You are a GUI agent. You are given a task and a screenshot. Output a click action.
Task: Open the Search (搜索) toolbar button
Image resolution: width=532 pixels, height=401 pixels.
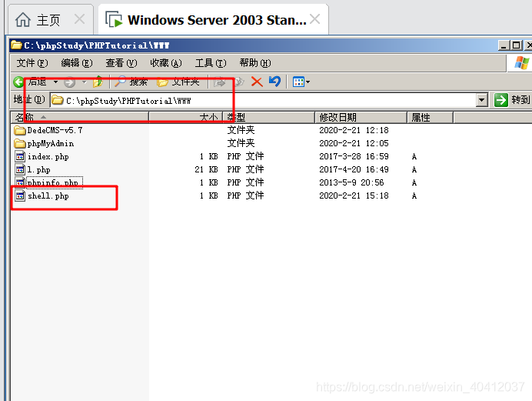131,82
